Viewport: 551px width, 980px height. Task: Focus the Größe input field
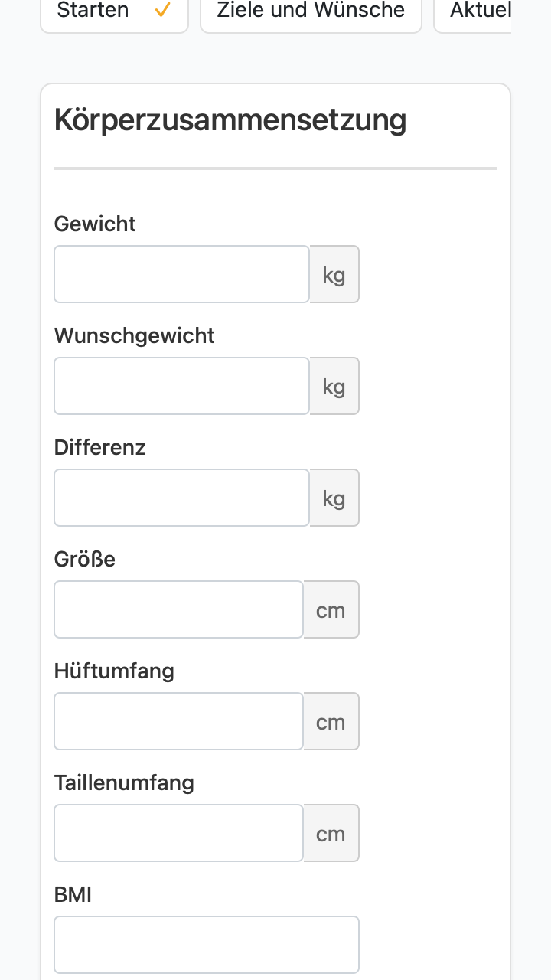[179, 609]
